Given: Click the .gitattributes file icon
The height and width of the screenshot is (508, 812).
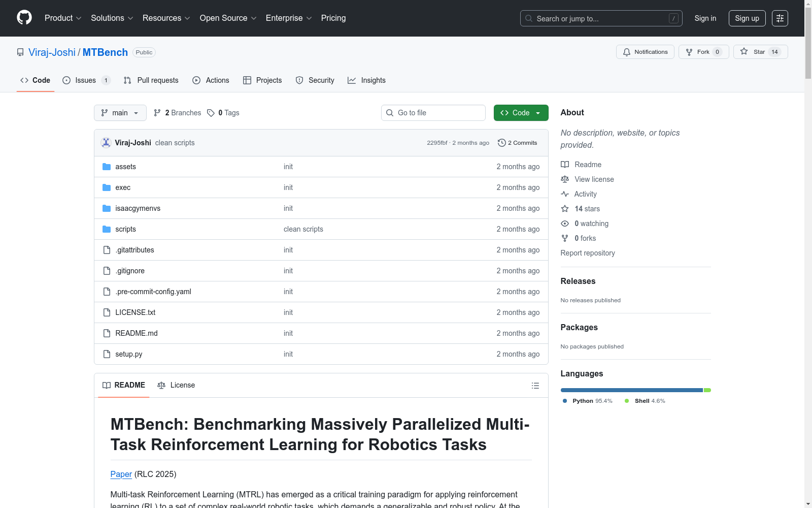Looking at the screenshot, I should point(107,250).
